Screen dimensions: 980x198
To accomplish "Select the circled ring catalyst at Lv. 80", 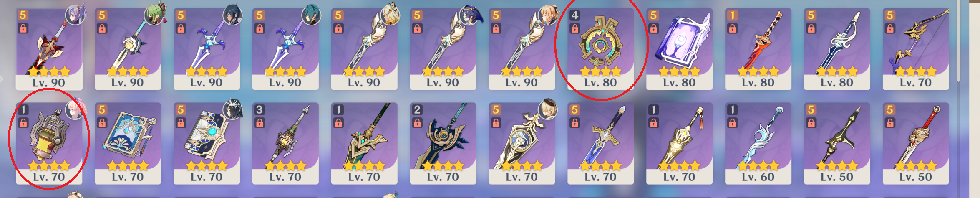I will point(600,49).
